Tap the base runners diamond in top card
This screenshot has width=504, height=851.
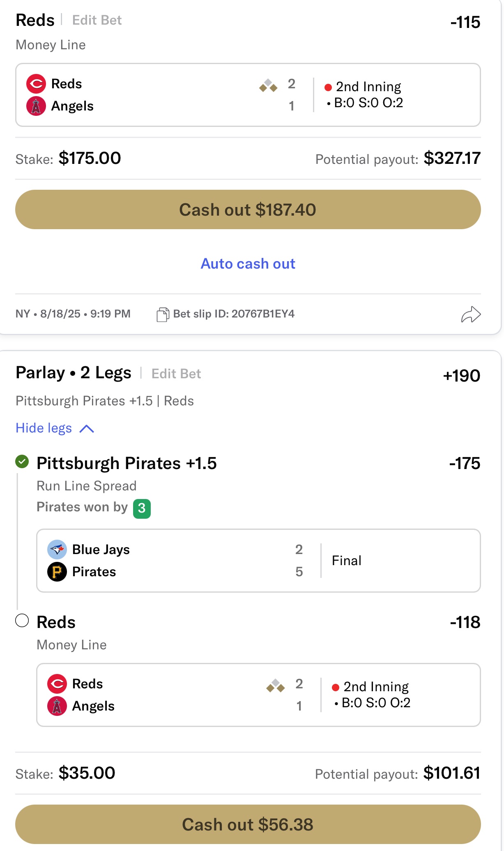[268, 85]
